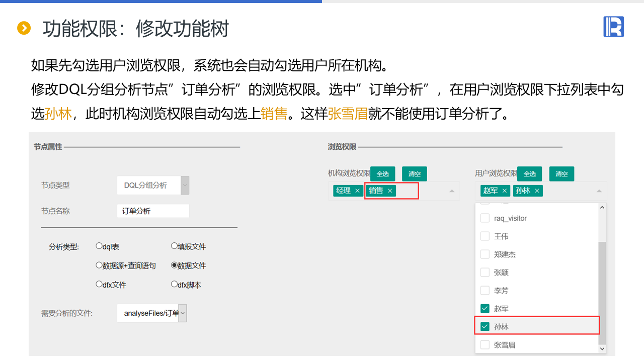The height and width of the screenshot is (362, 644).
Task: Remove the 销售 tag from organization permissions
Action: [390, 191]
